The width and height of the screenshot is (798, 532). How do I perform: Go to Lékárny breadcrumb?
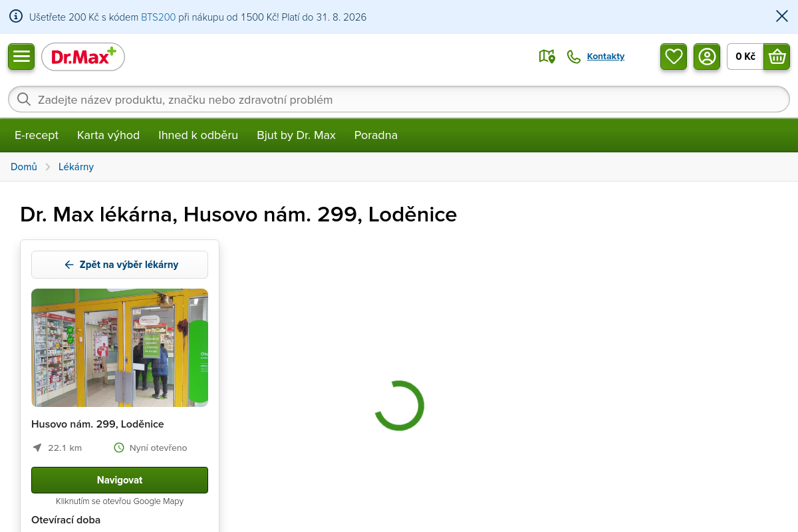(76, 167)
